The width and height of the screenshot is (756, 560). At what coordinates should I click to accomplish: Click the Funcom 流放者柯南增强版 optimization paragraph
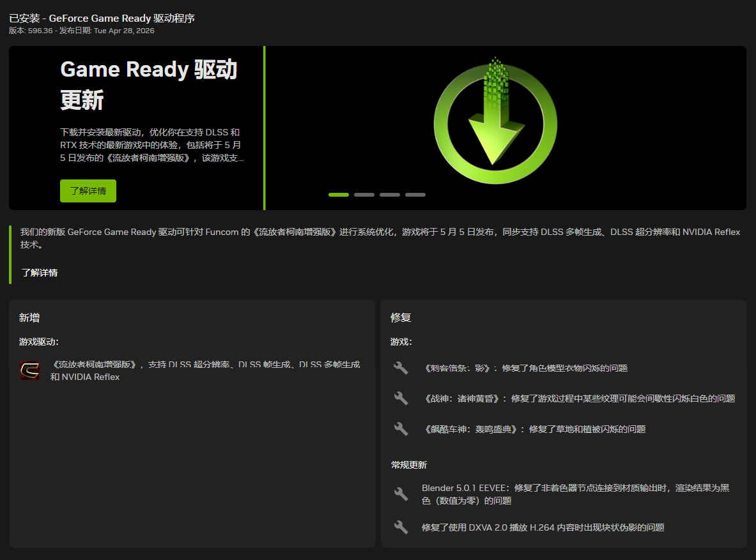380,238
